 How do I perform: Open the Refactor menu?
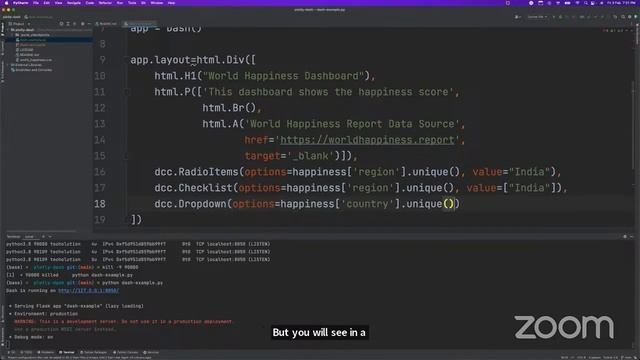tap(105, 3)
